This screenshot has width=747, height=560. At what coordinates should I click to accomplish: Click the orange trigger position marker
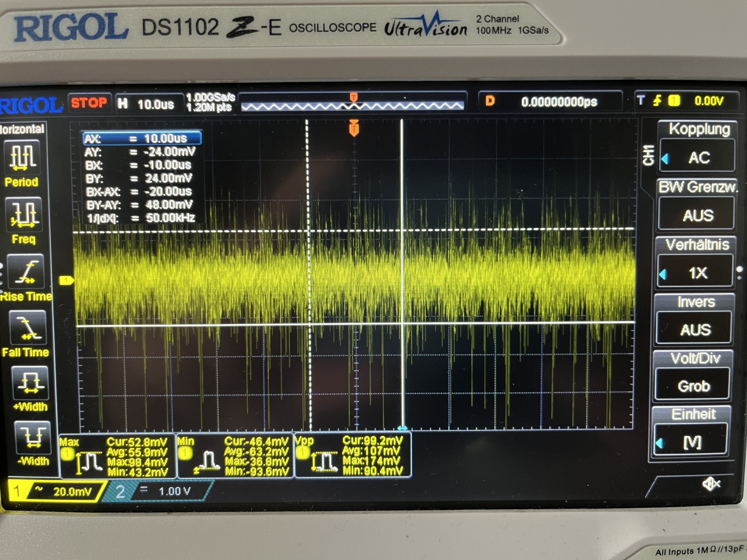(354, 128)
